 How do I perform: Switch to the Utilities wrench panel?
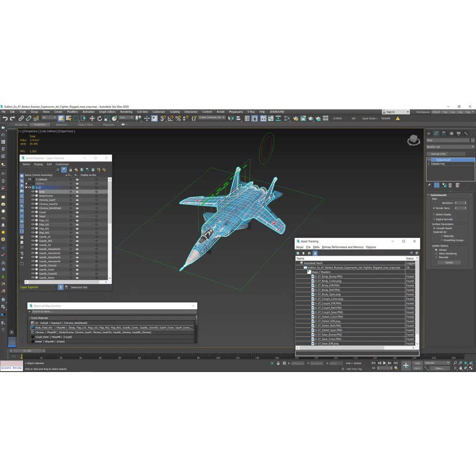pyautogui.click(x=466, y=134)
